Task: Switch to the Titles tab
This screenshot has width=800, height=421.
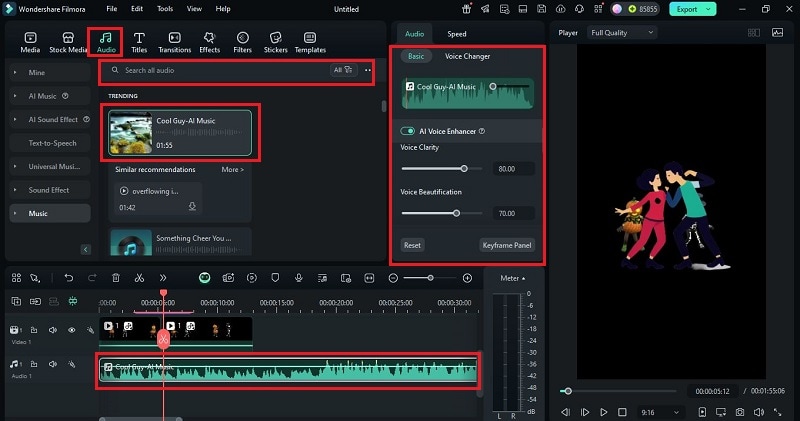Action: click(x=139, y=42)
